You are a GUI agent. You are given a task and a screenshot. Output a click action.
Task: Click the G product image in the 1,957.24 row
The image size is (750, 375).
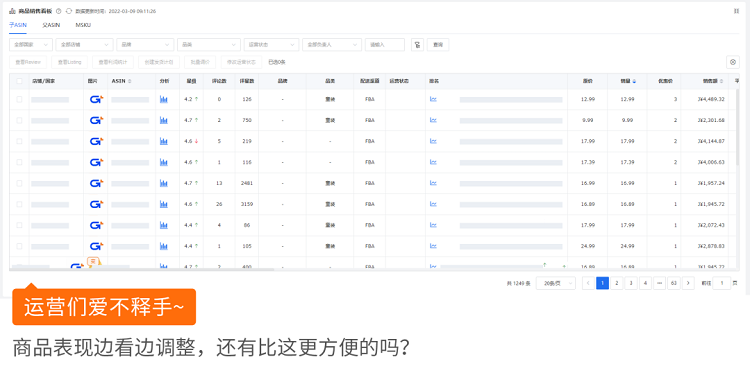point(97,183)
